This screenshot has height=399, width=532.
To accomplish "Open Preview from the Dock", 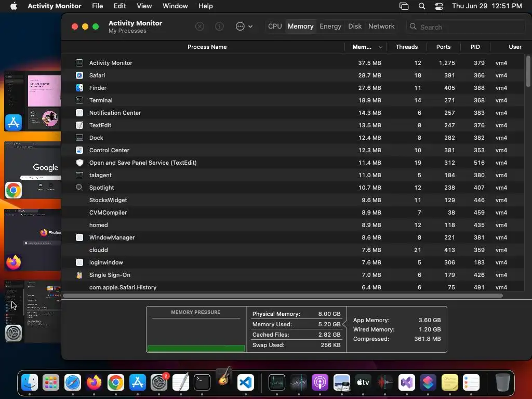I will coord(342,382).
